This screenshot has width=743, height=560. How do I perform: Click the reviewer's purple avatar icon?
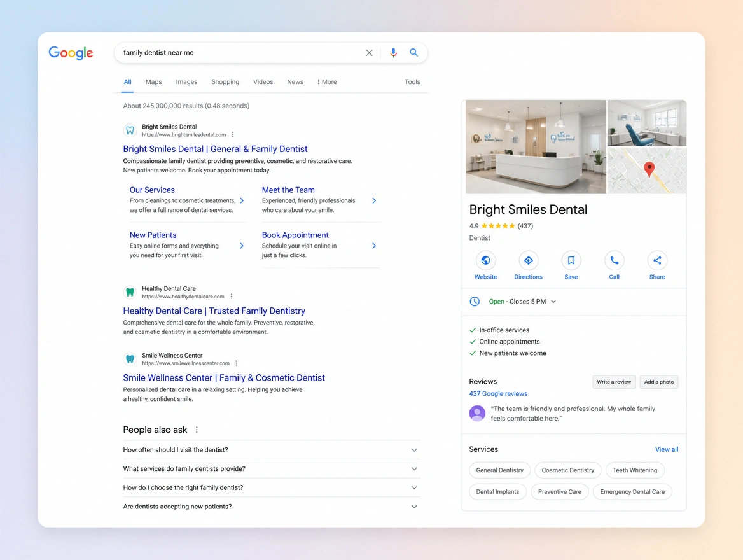coord(477,413)
